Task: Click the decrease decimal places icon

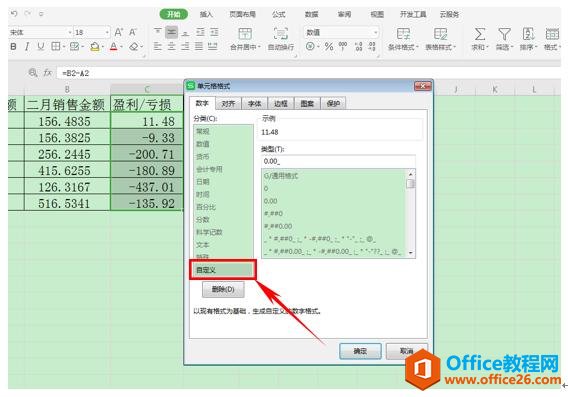Action: 372,46
